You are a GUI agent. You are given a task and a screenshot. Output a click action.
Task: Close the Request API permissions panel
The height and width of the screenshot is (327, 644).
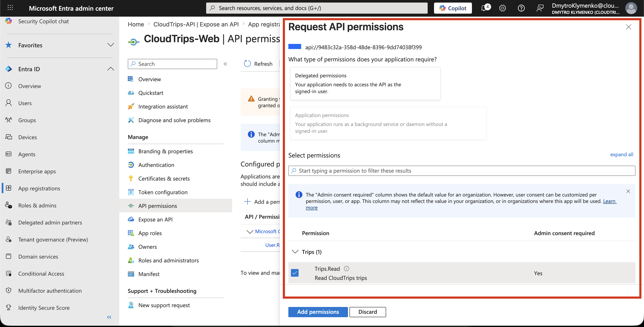[x=628, y=27]
